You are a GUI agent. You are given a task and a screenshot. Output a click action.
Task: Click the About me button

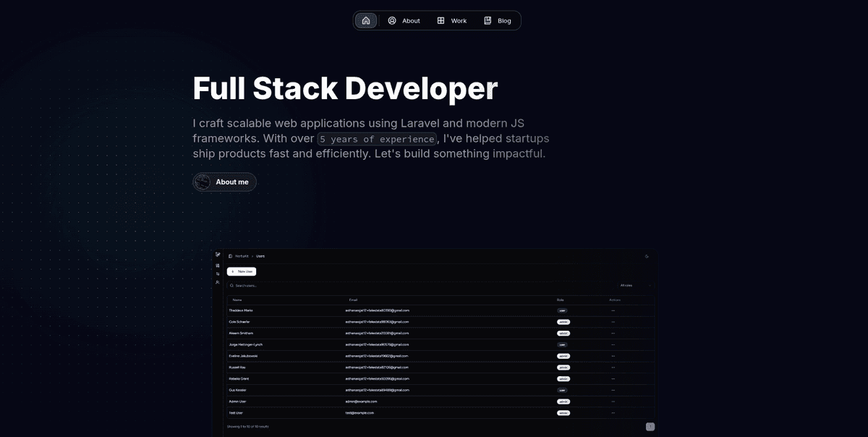point(224,182)
